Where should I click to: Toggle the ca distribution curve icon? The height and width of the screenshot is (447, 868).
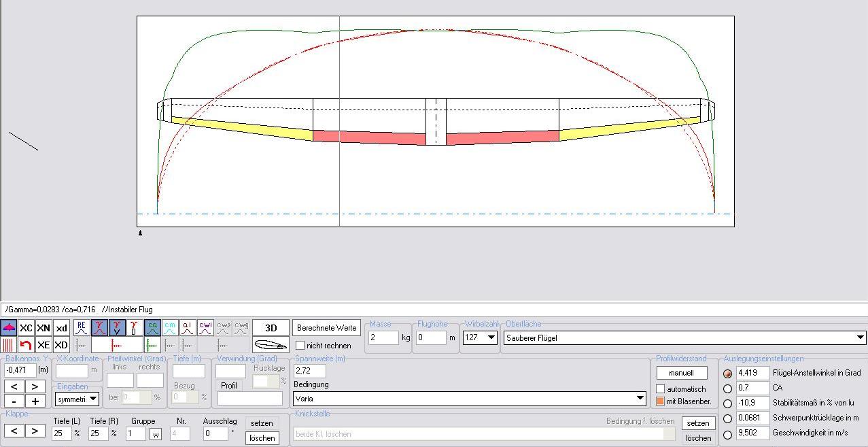[152, 328]
